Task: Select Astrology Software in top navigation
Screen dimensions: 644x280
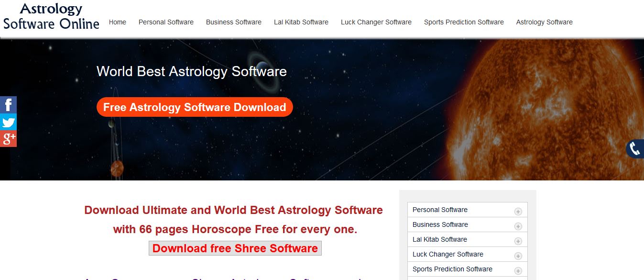Action: click(x=544, y=22)
